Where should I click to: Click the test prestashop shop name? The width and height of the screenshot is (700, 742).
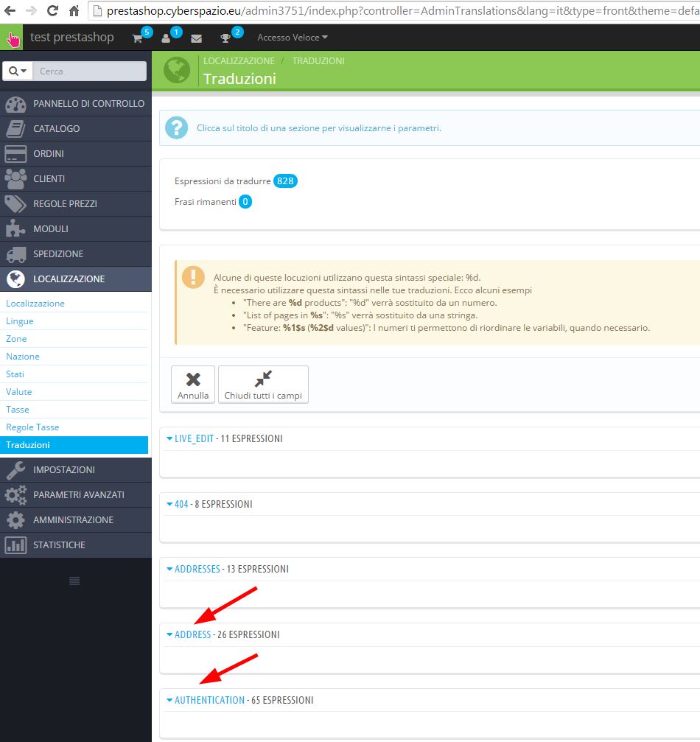pyautogui.click(x=72, y=38)
